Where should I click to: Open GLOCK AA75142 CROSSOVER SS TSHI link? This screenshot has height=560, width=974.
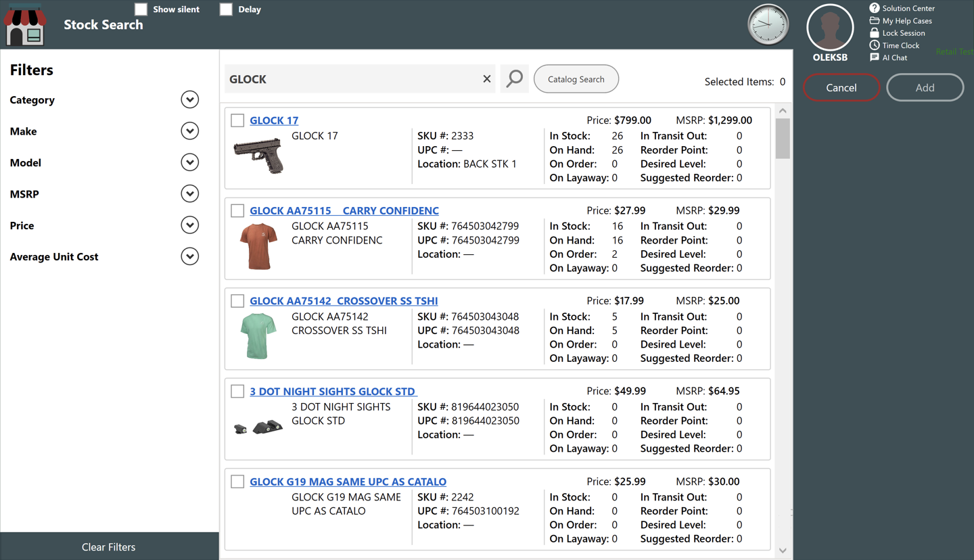(344, 301)
